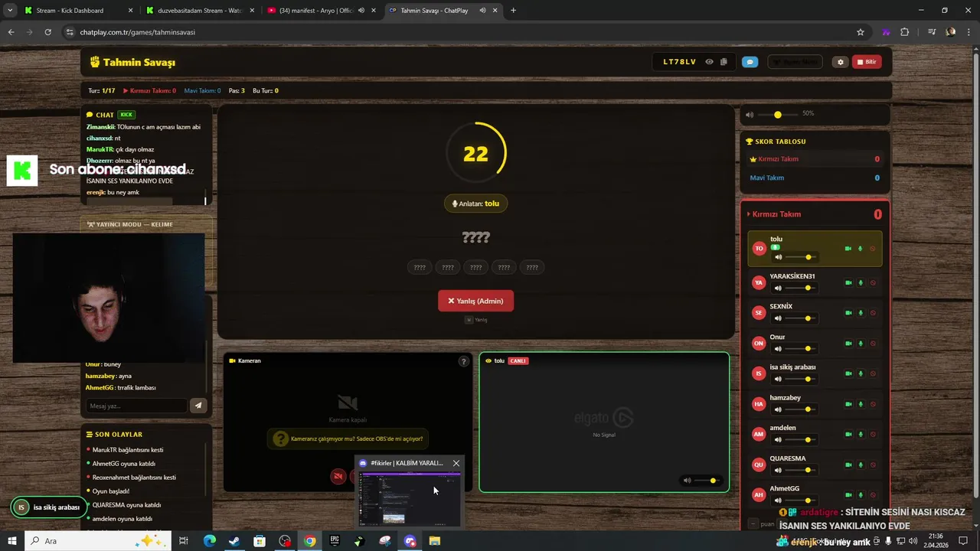Switch to manifest - Arıyo YouTube tab
980x551 pixels.
(322, 11)
